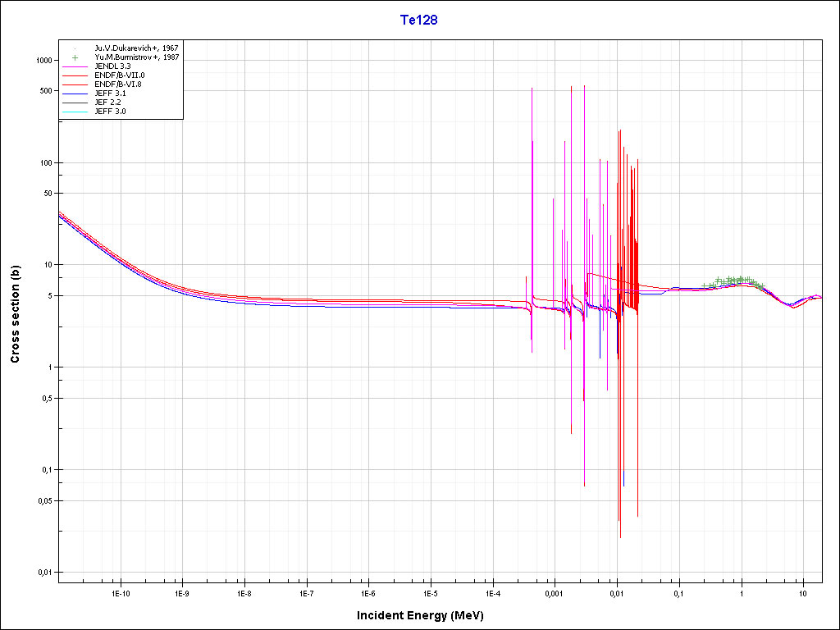840x630 pixels.
Task: Click the 50 tick label on y-axis
Action: (x=46, y=194)
